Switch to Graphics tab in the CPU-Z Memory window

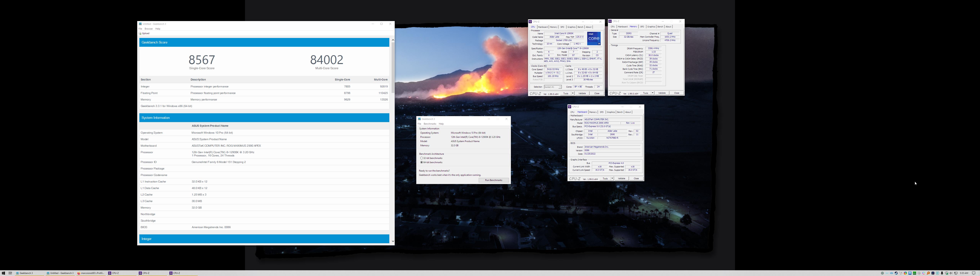[651, 27]
